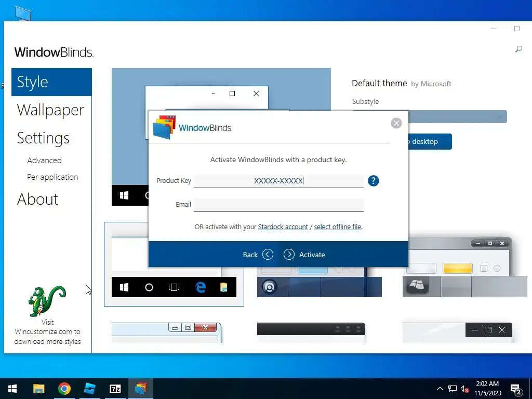Open the Windows Start menu
This screenshot has width=532, height=399.
[12, 389]
